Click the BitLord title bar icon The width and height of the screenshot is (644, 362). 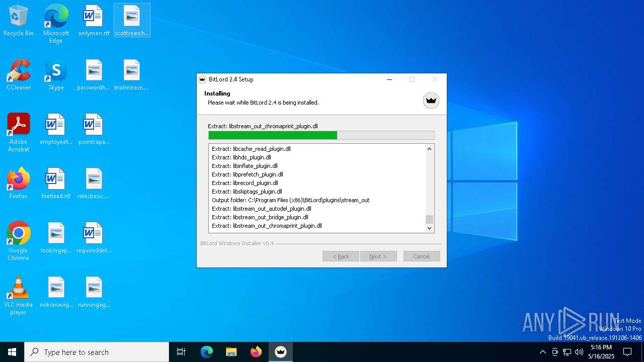point(202,79)
